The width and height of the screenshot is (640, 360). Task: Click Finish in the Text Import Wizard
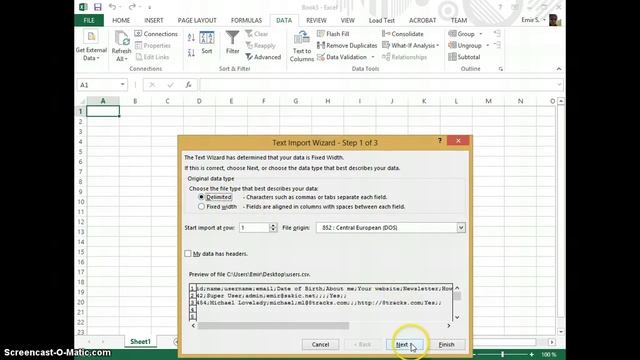click(447, 344)
